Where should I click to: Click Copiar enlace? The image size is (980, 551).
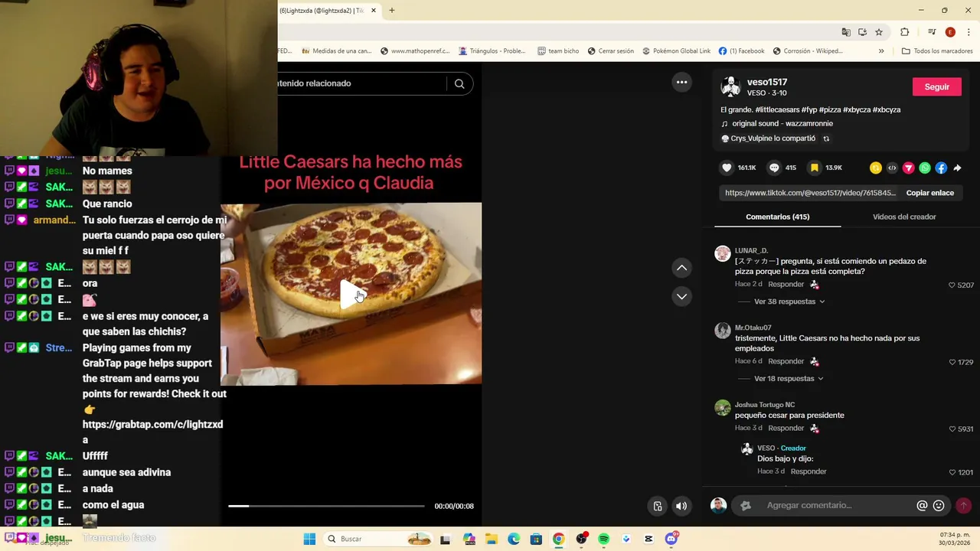pyautogui.click(x=929, y=193)
